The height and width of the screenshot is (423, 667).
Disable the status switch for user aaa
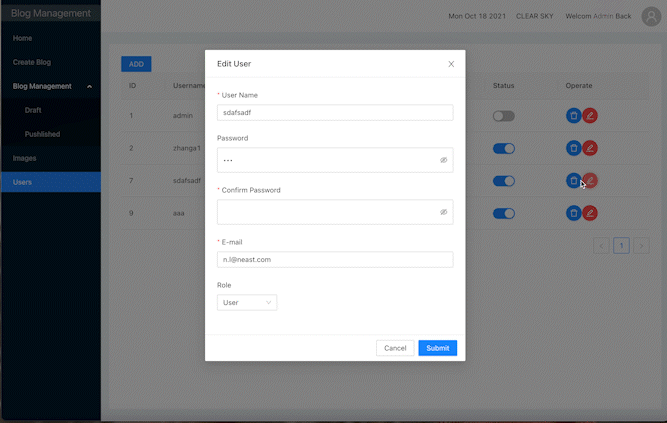(503, 213)
